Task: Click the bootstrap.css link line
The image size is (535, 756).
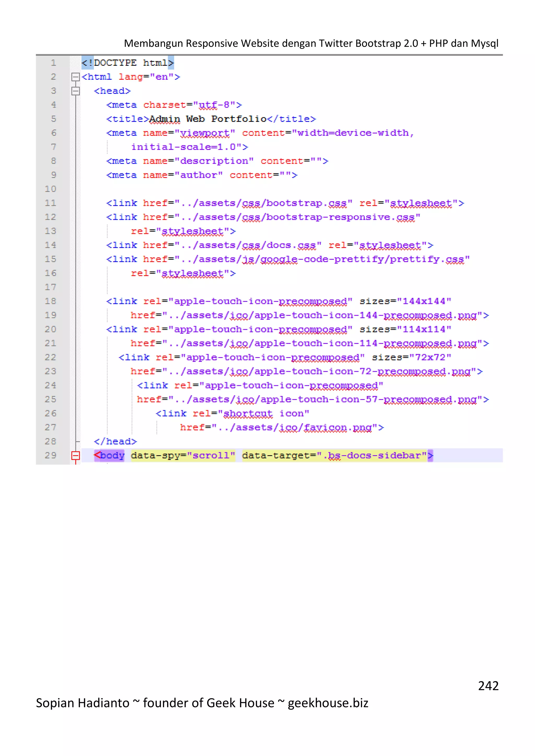Action: (x=285, y=203)
